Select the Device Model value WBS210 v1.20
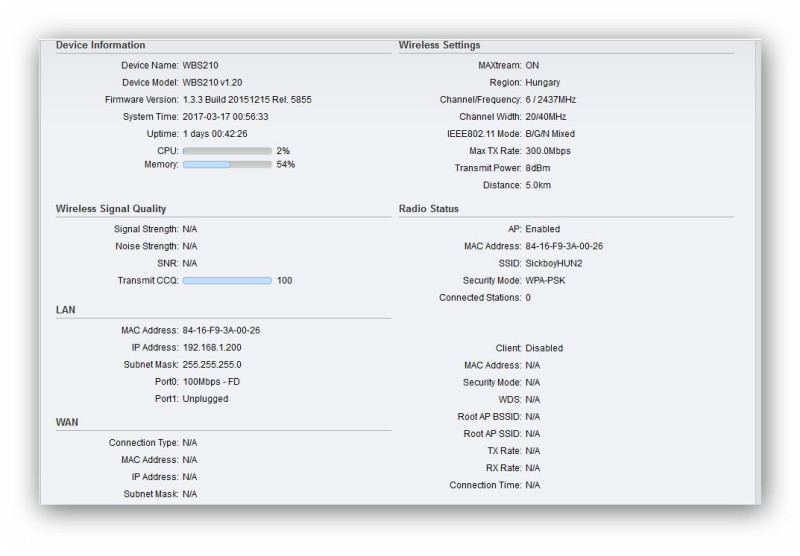 pyautogui.click(x=212, y=83)
